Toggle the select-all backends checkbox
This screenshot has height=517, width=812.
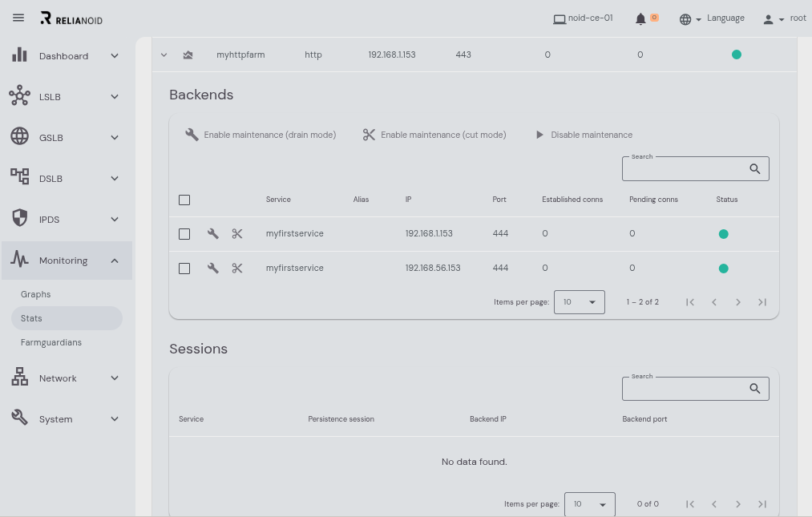pyautogui.click(x=184, y=200)
